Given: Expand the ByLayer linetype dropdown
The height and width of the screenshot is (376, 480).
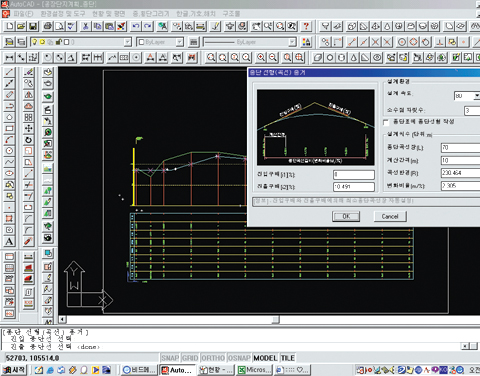Looking at the screenshot, I should click(x=292, y=42).
